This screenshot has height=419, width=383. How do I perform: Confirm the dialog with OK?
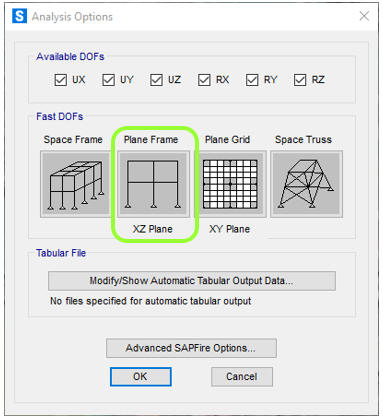[141, 377]
